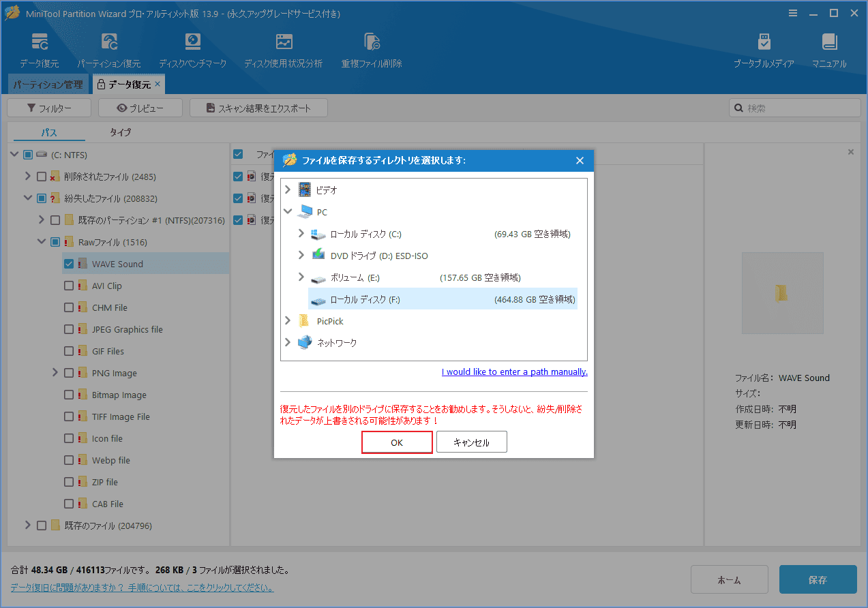Uncheck the WAVE Sound checkbox
This screenshot has width=868, height=608.
tap(69, 264)
